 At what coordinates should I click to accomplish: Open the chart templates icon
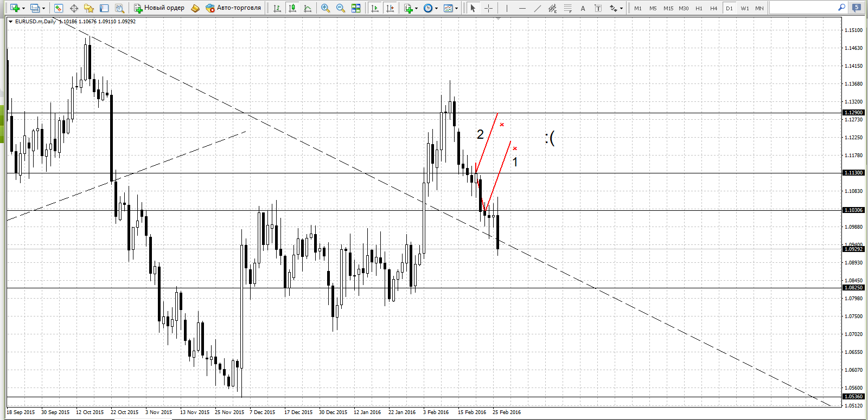tap(448, 8)
